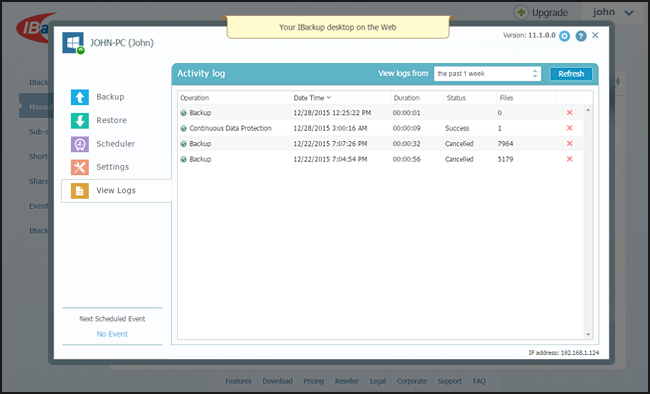Open the Features footer link
The image size is (650, 394).
238,381
